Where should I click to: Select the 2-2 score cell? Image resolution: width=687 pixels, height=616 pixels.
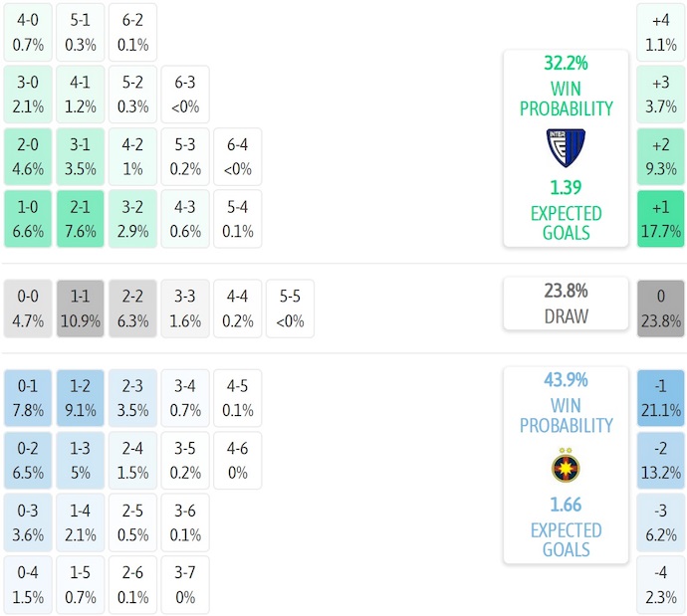[x=132, y=308]
